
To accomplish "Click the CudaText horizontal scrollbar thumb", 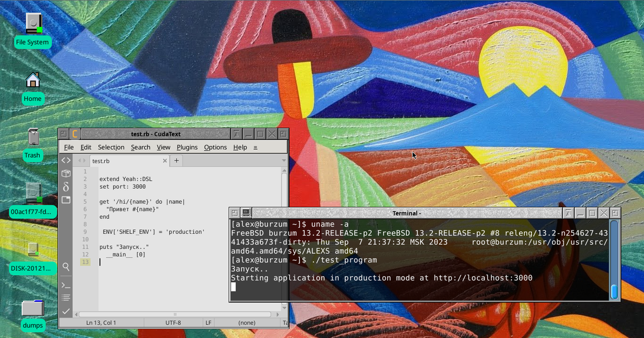I will pos(175,314).
